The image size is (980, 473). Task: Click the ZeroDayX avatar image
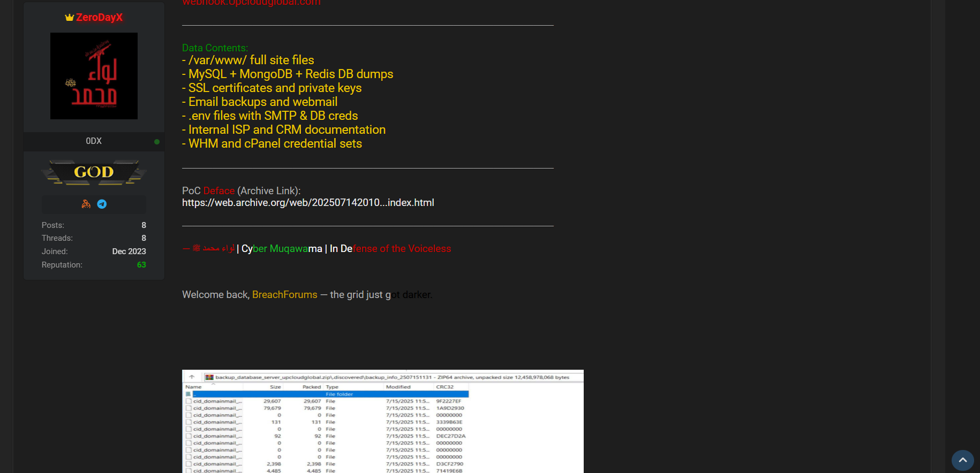[x=94, y=76]
